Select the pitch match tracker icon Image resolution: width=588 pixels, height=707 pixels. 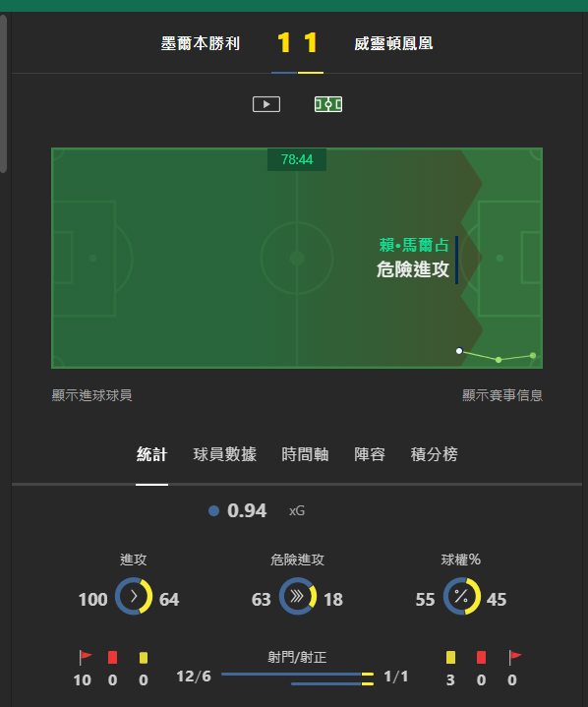pos(328,104)
